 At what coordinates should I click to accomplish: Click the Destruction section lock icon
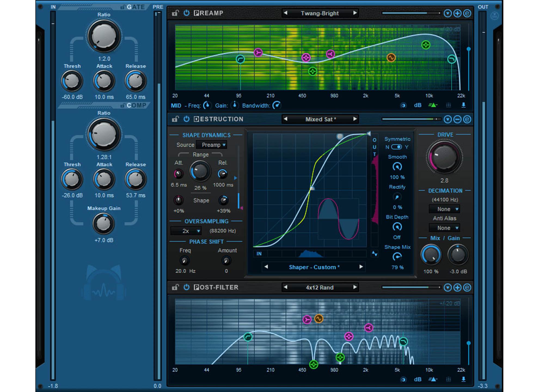(x=175, y=119)
